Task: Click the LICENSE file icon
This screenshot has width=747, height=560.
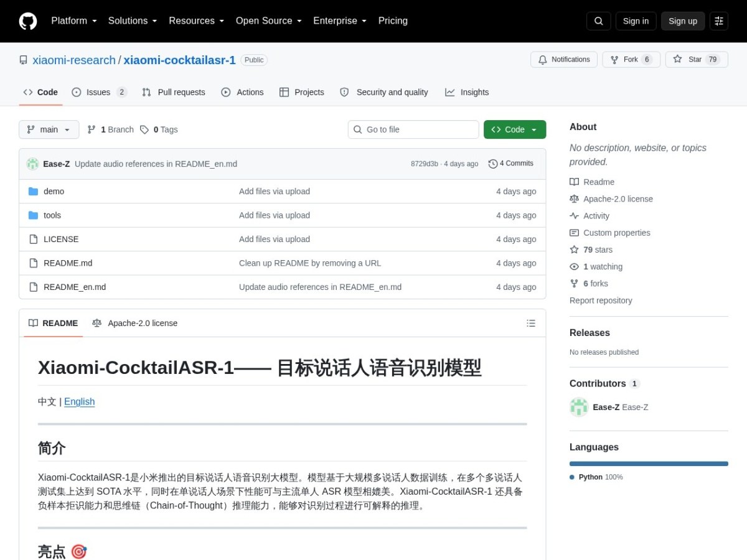Action: click(x=34, y=239)
